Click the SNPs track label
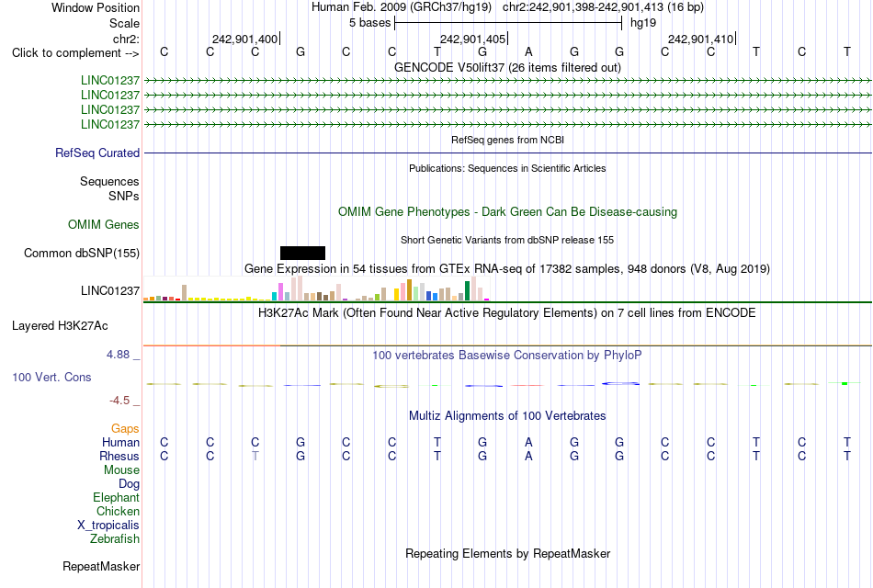Viewport: 873px width, 588px height. pyautogui.click(x=124, y=196)
